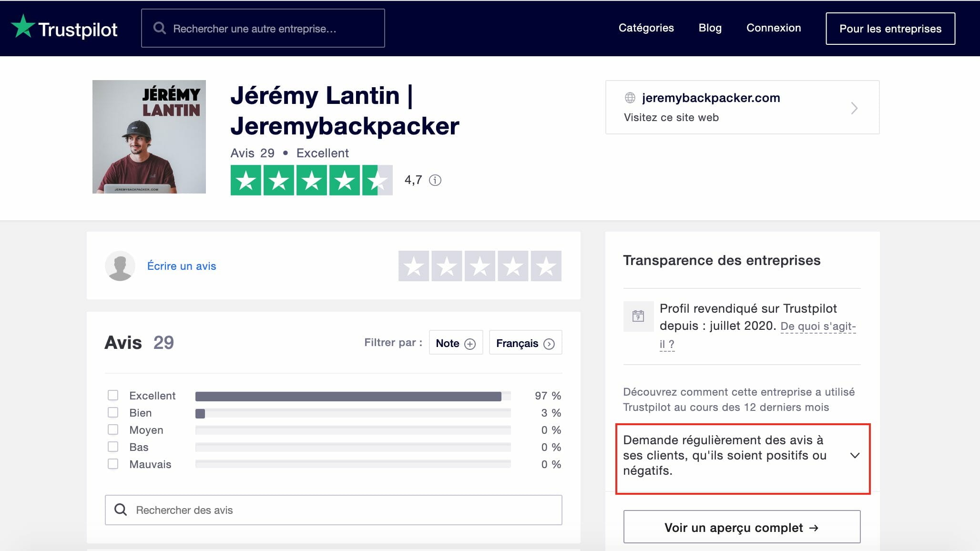
Task: Click the Transparence des entreprises heading
Action: (722, 260)
